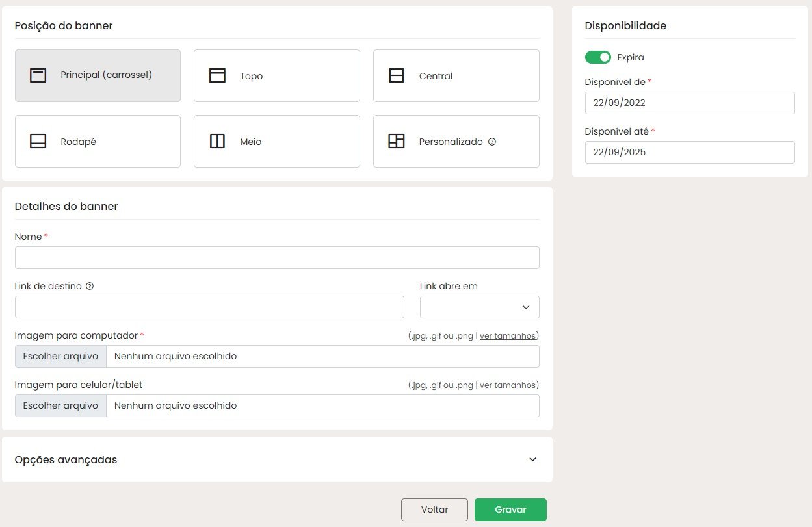Open ver tamanhos link for computer image
Viewport: 812px width, 527px height.
tap(508, 336)
